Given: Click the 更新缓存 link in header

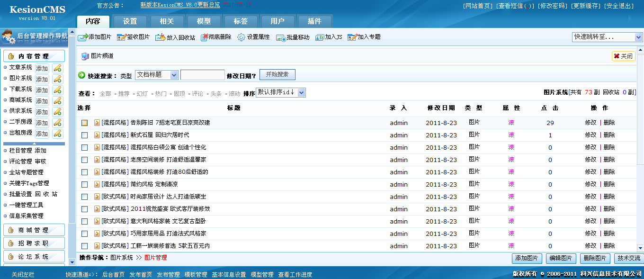Looking at the screenshot, I should 585,6.
